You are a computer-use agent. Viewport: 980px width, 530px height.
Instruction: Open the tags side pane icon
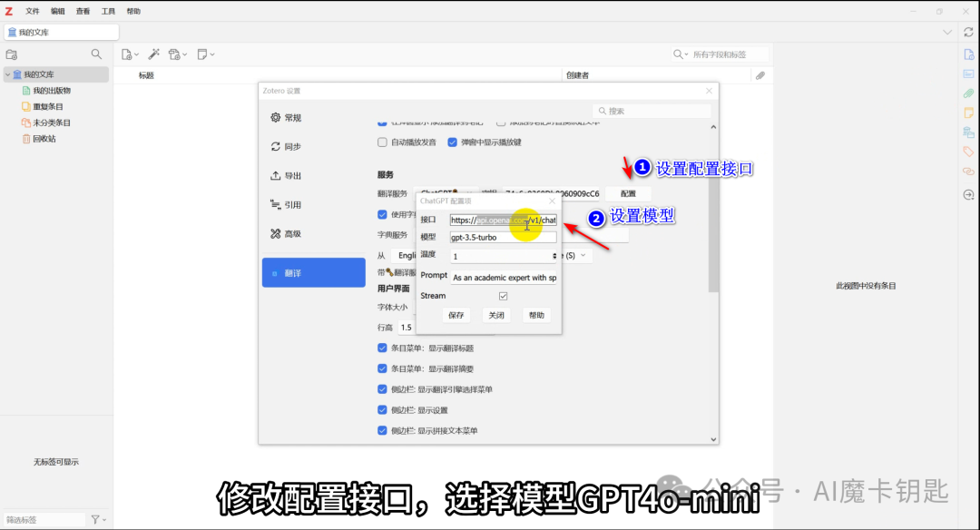[969, 152]
